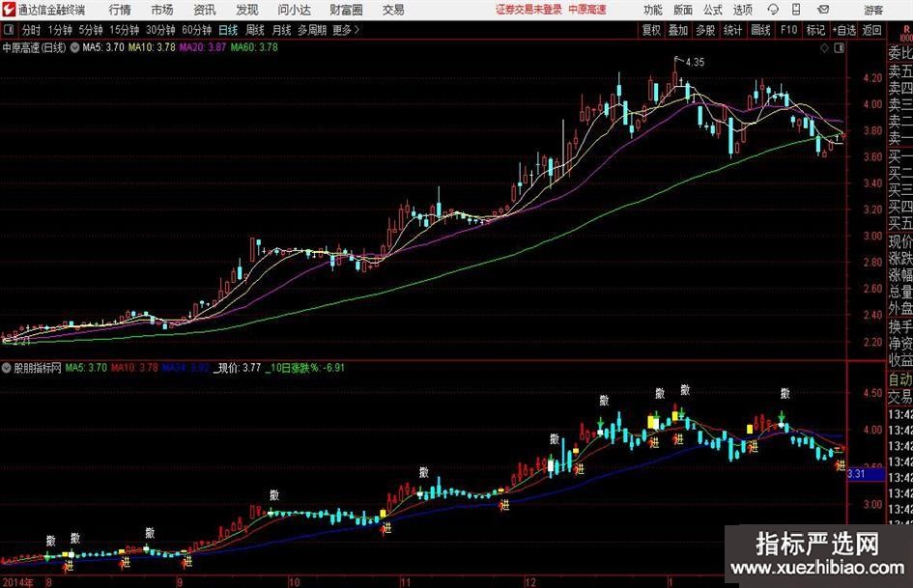Click the 返回 button

(871, 30)
